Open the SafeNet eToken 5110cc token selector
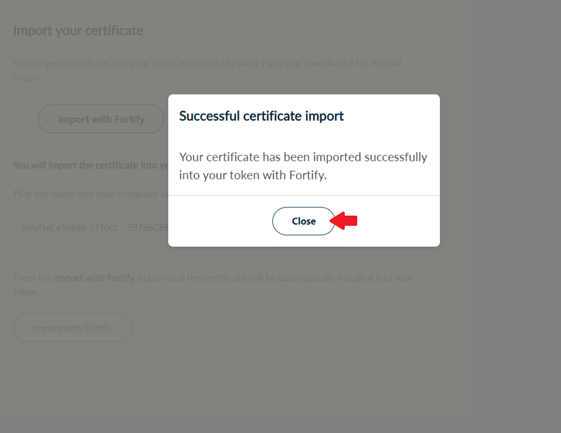Image resolution: width=561 pixels, height=433 pixels. click(91, 227)
